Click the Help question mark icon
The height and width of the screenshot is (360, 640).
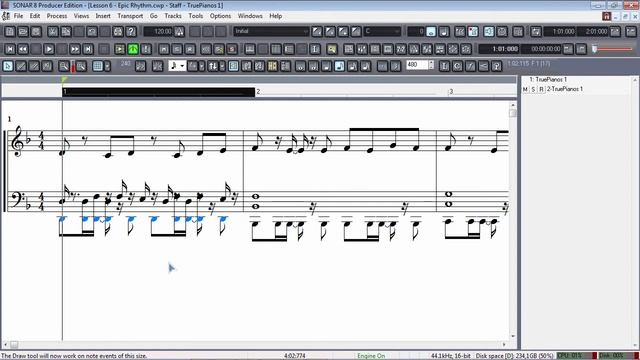pyautogui.click(x=131, y=31)
